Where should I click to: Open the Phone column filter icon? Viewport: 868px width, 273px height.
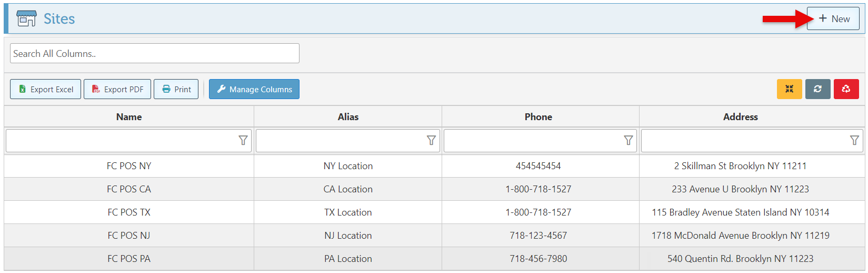coord(628,140)
